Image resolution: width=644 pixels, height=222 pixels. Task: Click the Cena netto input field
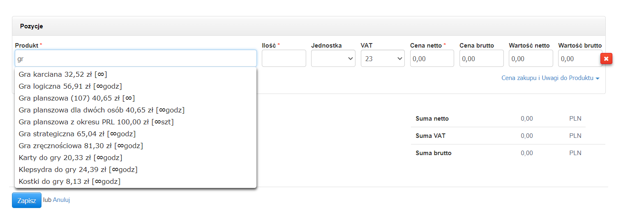(x=432, y=59)
